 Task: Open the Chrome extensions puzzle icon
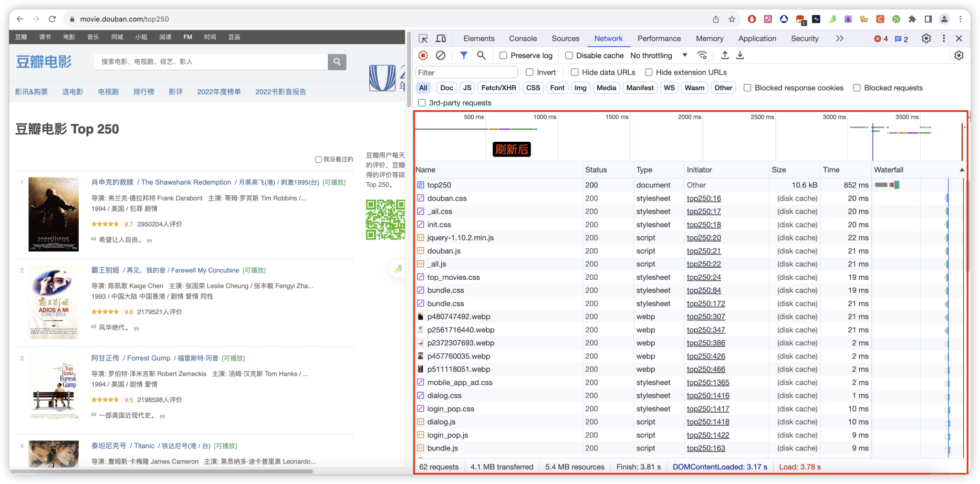pos(912,19)
